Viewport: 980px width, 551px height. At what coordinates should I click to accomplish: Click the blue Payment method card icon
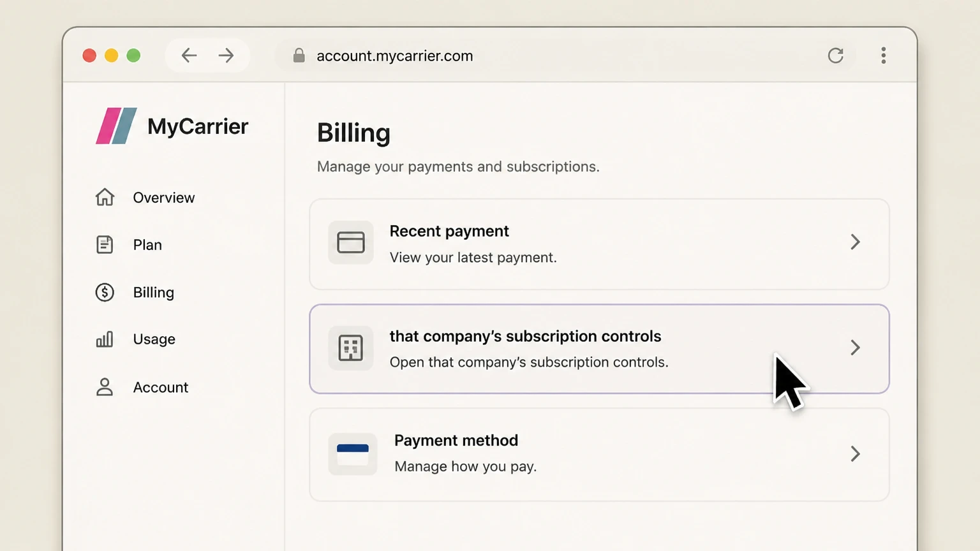[353, 454]
